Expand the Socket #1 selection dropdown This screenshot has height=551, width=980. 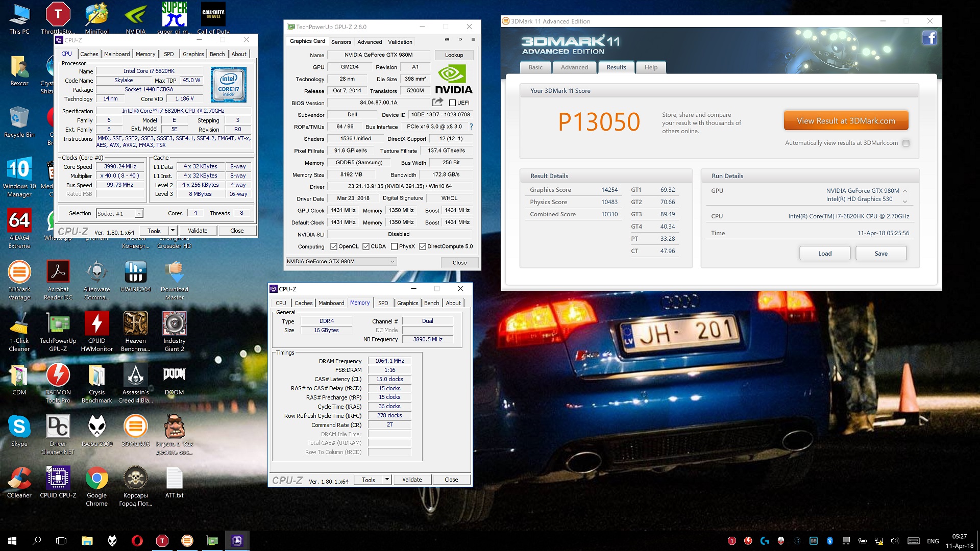pos(139,214)
